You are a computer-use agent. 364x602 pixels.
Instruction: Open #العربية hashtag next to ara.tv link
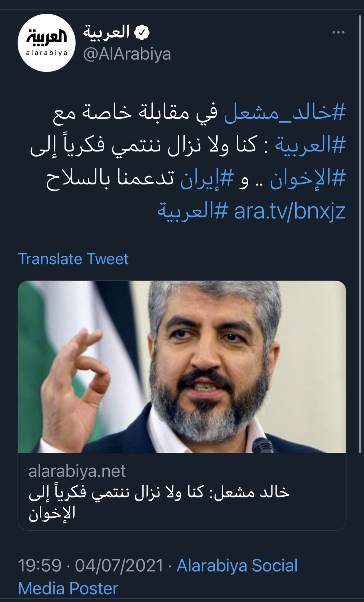pos(193,212)
